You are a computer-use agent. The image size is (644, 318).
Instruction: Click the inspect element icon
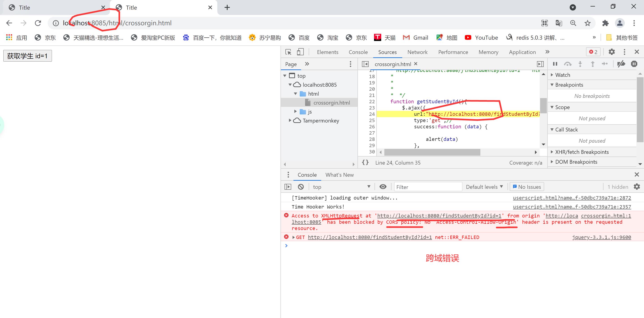point(289,52)
